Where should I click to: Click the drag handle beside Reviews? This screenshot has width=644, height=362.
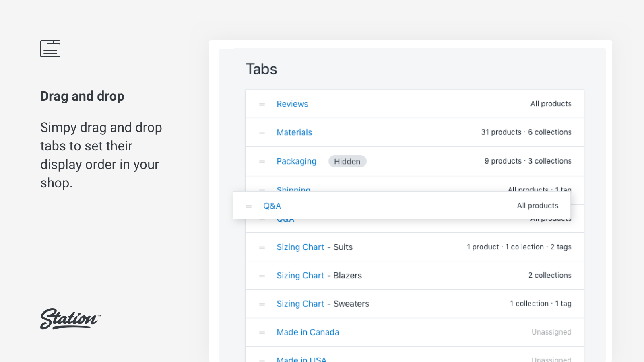262,104
